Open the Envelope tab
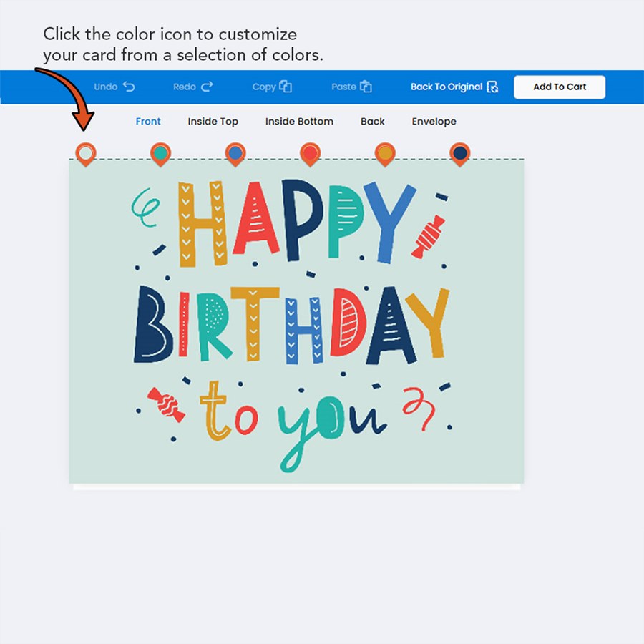Image resolution: width=644 pixels, height=644 pixels. coord(434,122)
